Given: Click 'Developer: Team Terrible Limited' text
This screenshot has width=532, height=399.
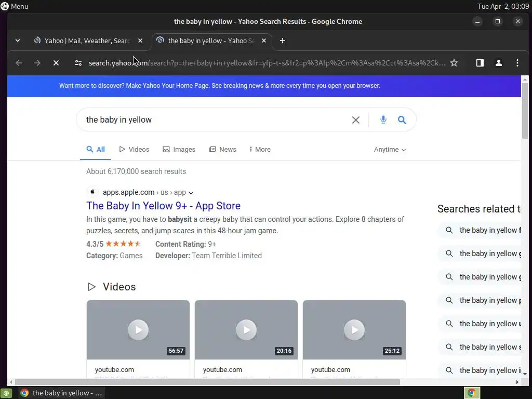Looking at the screenshot, I should click(x=208, y=256).
